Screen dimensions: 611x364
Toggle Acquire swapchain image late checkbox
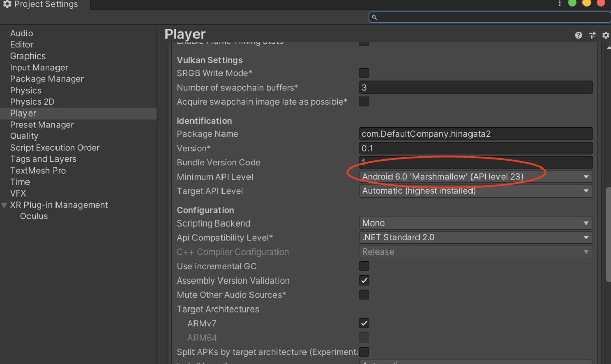click(x=364, y=101)
